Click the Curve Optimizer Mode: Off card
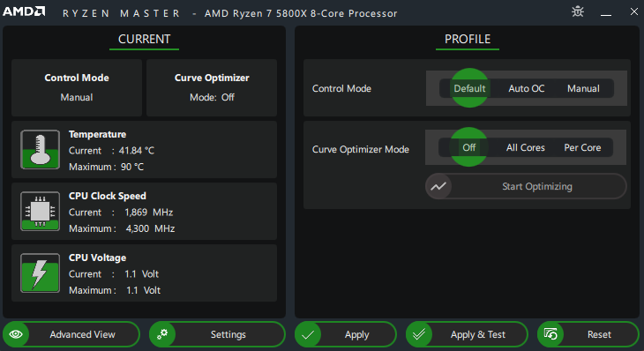 click(x=212, y=87)
